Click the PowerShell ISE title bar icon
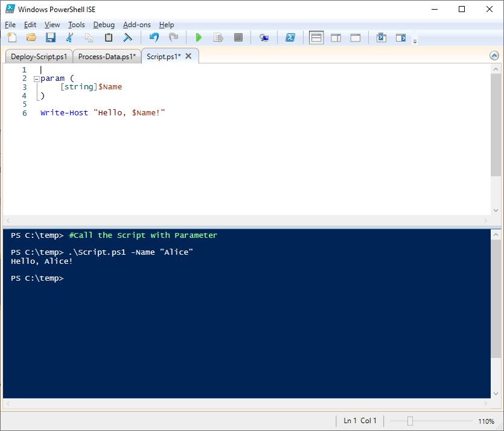 (x=10, y=9)
